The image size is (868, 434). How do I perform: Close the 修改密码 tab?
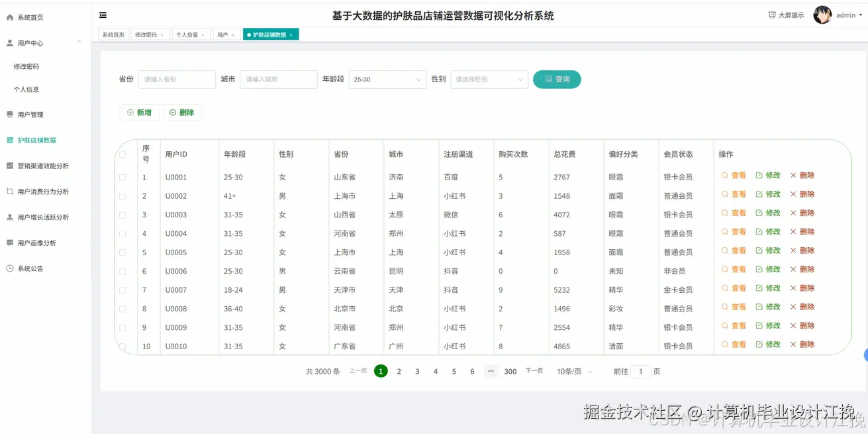(x=162, y=35)
